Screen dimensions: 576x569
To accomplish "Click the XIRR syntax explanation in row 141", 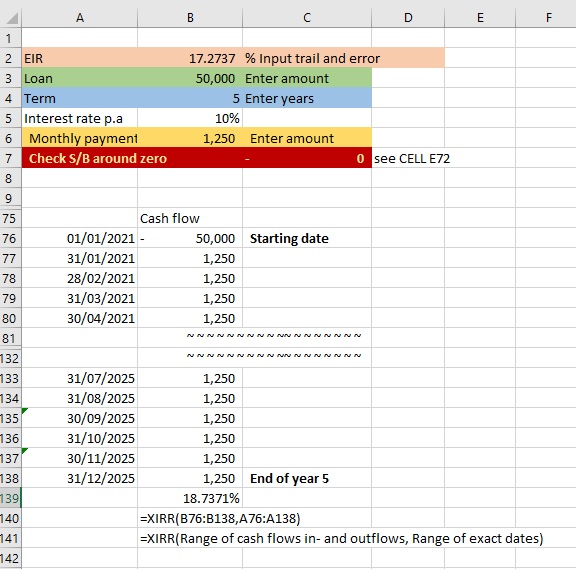I will tap(341, 539).
